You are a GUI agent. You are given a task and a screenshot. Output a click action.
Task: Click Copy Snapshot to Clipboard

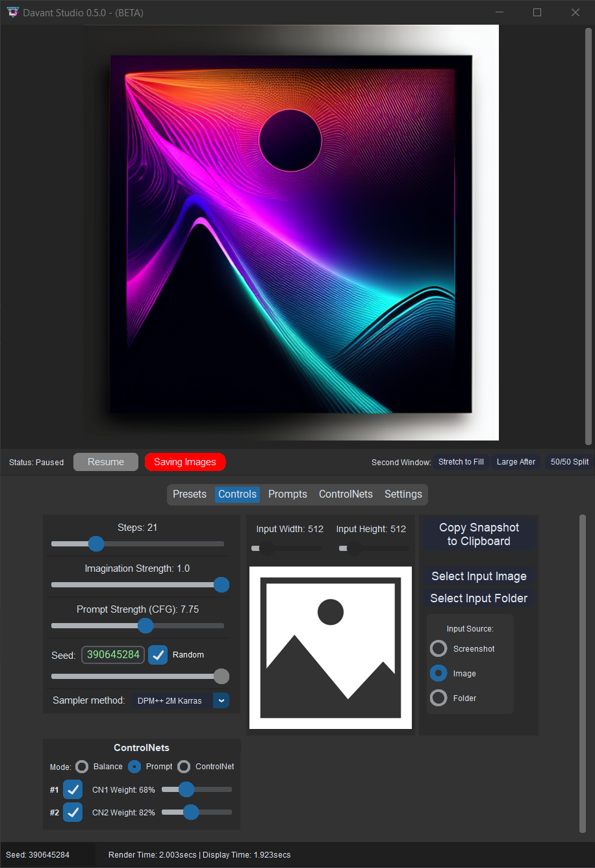(x=479, y=534)
